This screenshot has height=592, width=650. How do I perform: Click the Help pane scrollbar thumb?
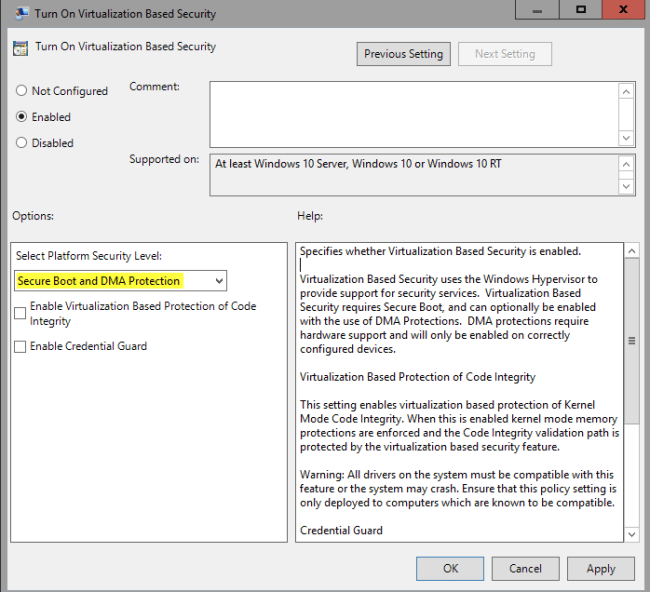point(631,341)
